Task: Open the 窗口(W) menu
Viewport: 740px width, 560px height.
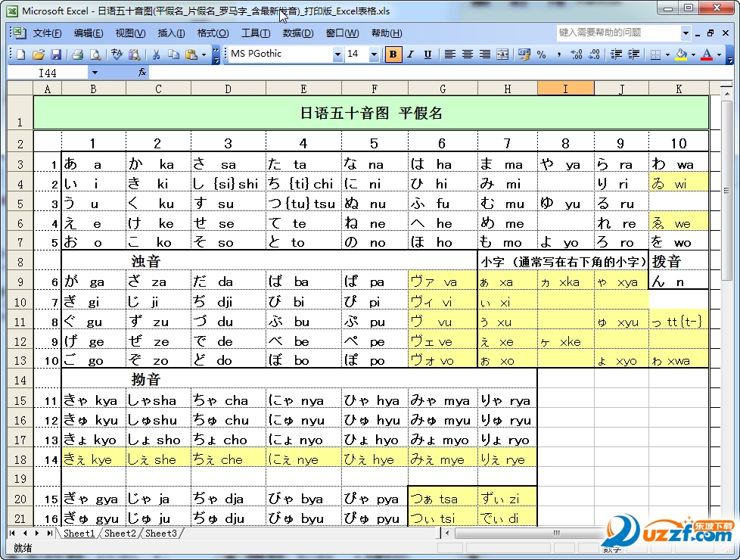Action: point(343,33)
